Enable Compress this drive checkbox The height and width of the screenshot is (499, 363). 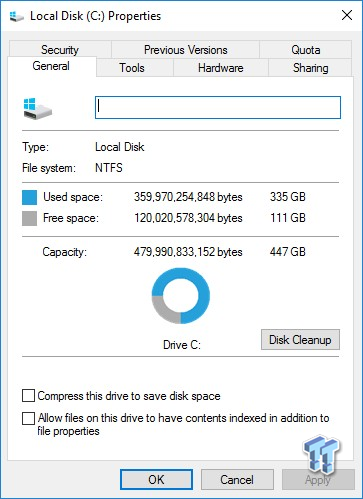point(28,396)
